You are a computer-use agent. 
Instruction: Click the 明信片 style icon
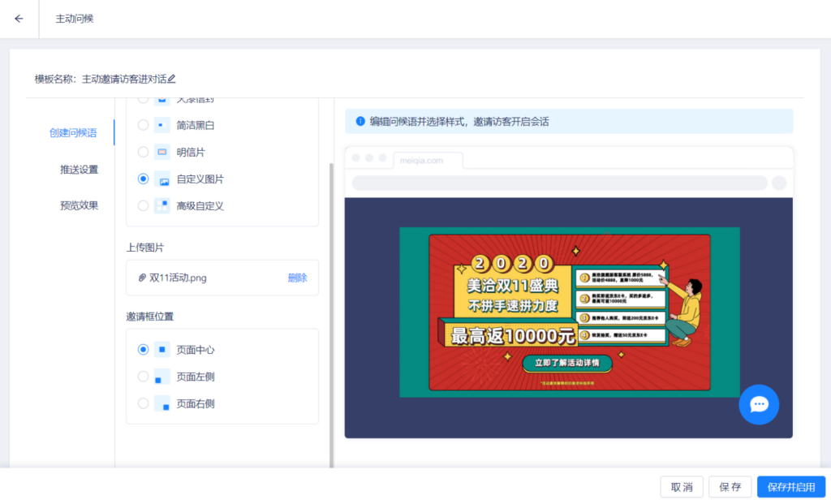coord(162,152)
